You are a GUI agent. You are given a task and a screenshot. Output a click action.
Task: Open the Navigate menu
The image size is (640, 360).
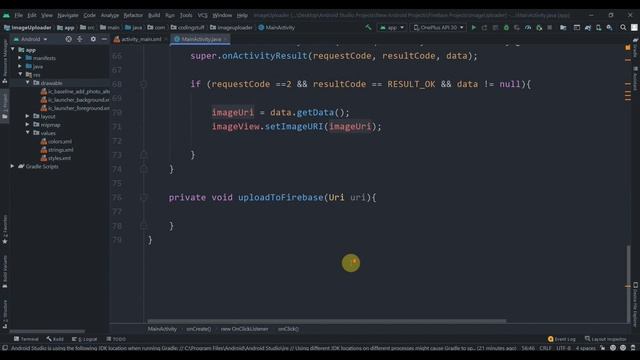(68, 15)
